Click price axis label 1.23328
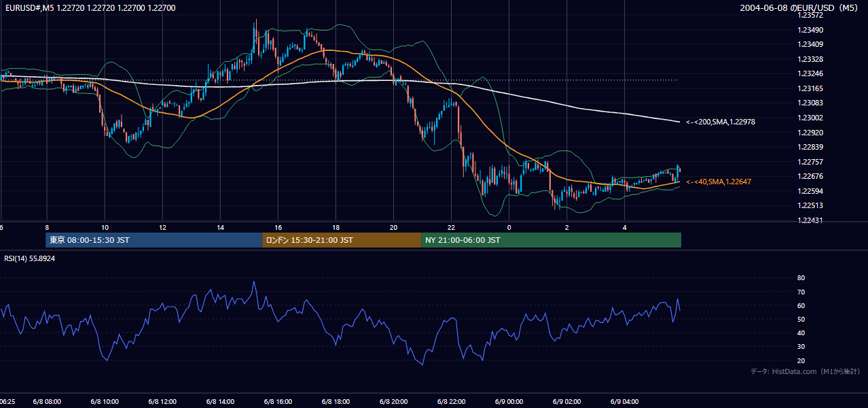868x408 pixels. pyautogui.click(x=810, y=59)
